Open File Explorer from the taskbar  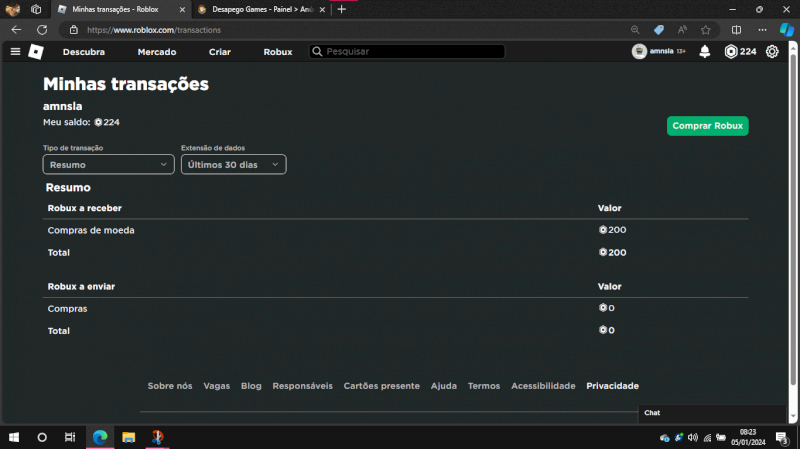[x=128, y=437]
